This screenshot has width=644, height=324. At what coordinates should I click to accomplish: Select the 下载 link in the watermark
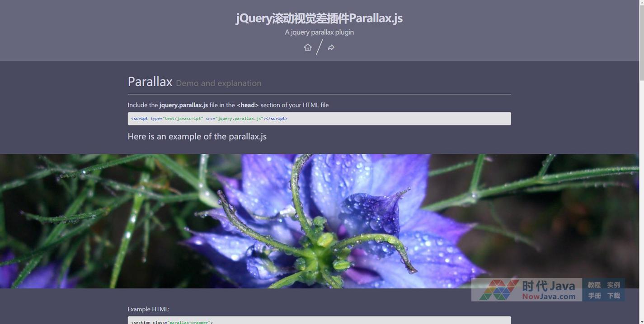tap(613, 296)
